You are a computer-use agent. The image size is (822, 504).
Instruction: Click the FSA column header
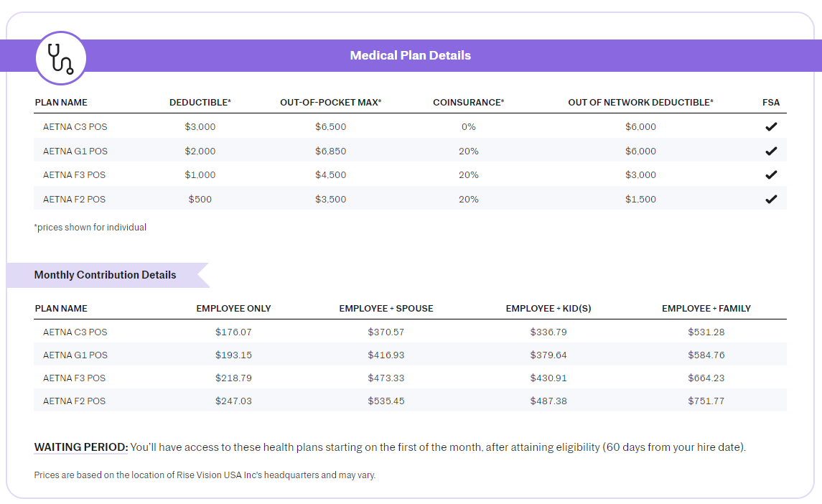[771, 103]
